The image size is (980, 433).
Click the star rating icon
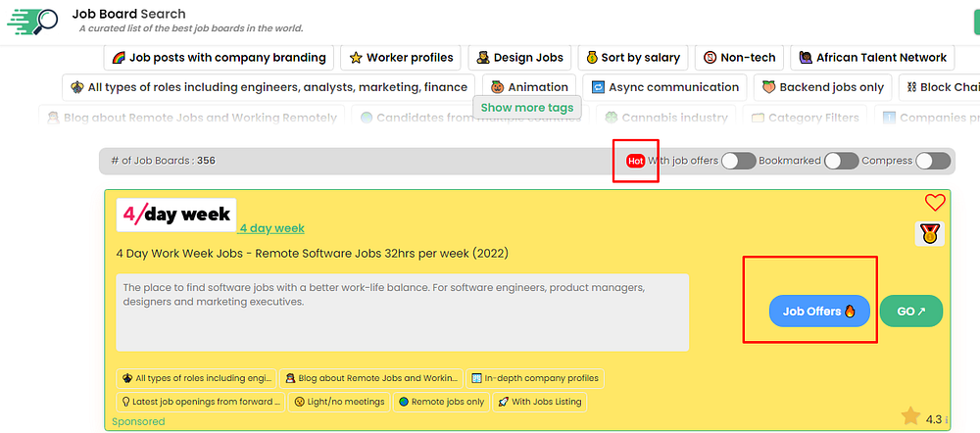click(911, 416)
